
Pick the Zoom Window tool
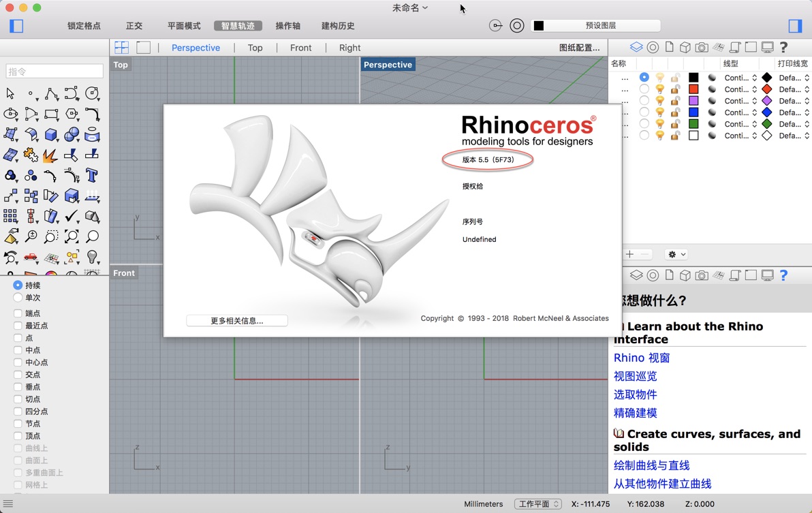pos(50,236)
